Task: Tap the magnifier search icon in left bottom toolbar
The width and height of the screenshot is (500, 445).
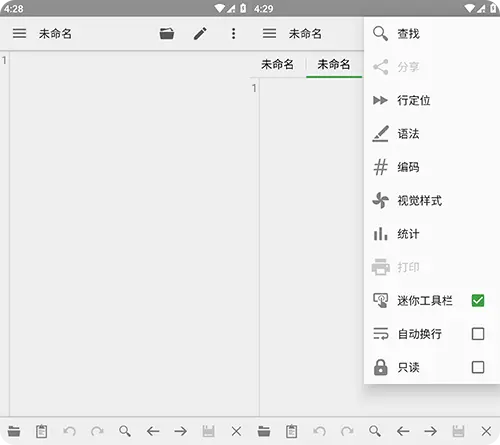Action: point(125,431)
